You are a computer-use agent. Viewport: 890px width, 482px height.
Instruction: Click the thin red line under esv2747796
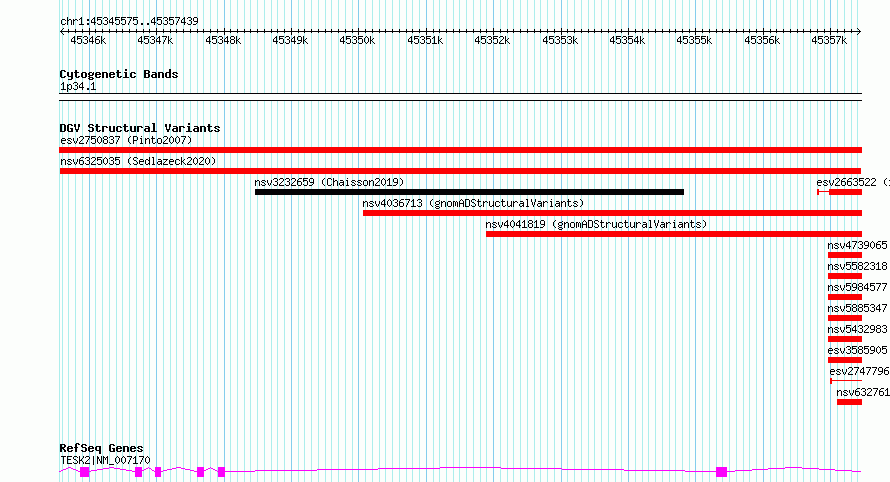coord(846,381)
